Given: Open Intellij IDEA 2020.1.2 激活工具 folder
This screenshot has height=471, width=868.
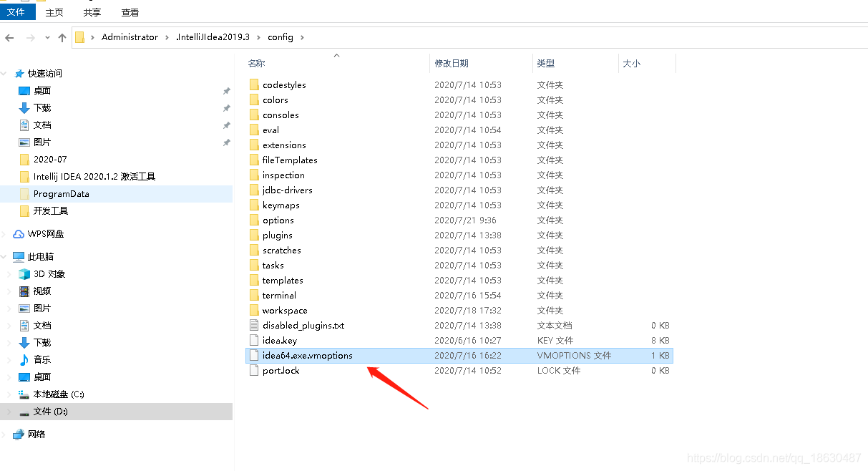Looking at the screenshot, I should (x=94, y=176).
